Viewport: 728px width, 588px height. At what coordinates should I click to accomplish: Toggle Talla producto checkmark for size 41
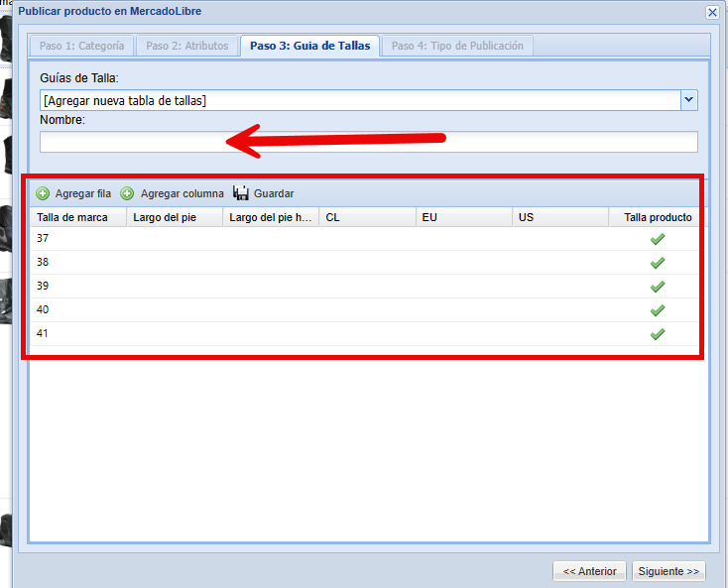pos(658,334)
